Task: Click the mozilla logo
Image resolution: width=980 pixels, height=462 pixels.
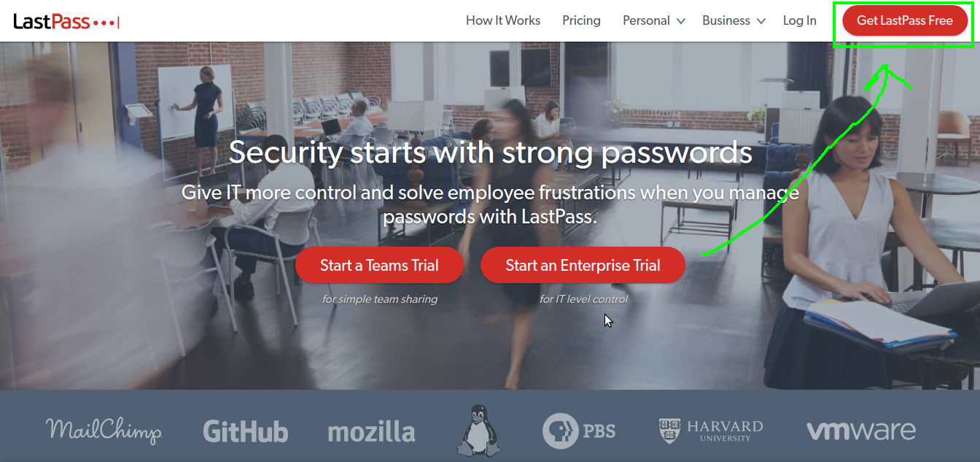Action: coord(371,431)
